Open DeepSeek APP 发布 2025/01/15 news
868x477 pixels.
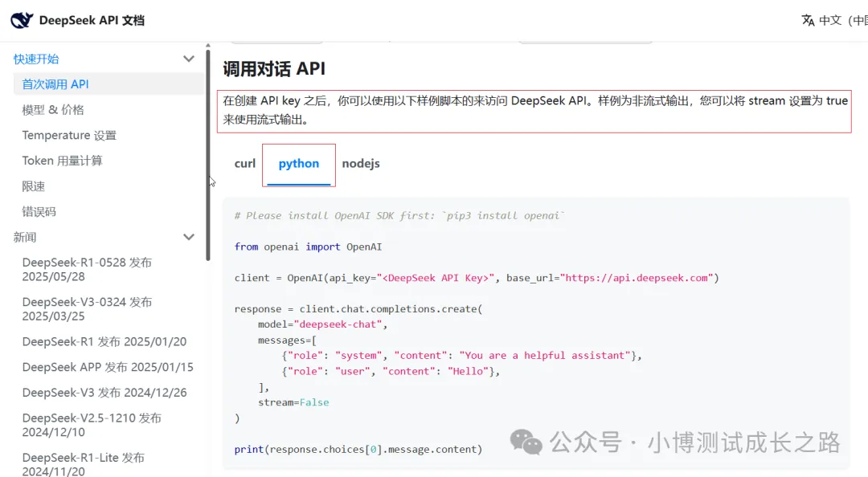(x=108, y=367)
